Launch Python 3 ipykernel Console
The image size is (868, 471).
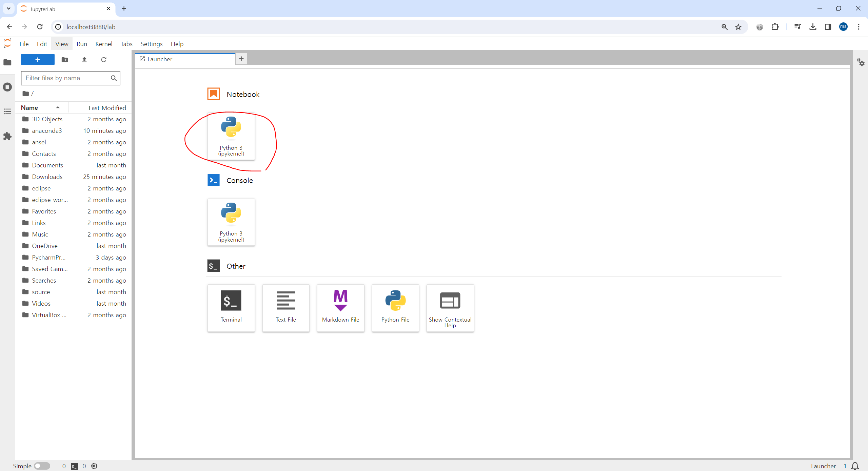[x=231, y=222]
